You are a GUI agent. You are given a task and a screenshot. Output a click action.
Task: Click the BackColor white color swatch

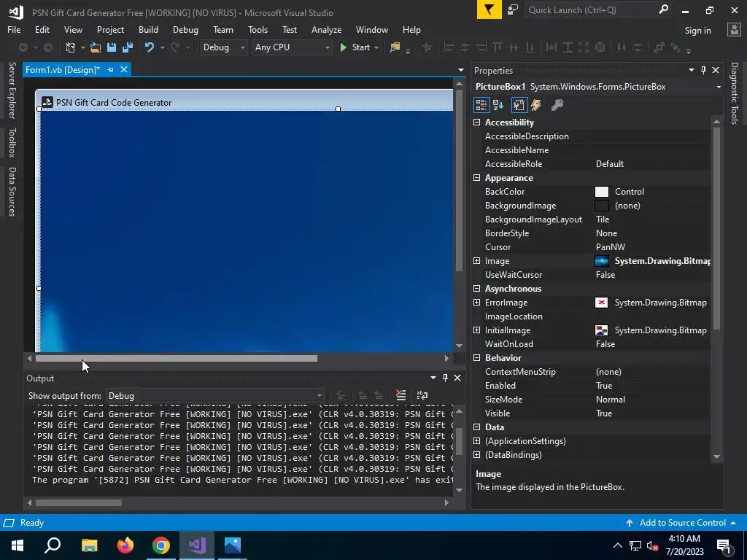coord(602,192)
